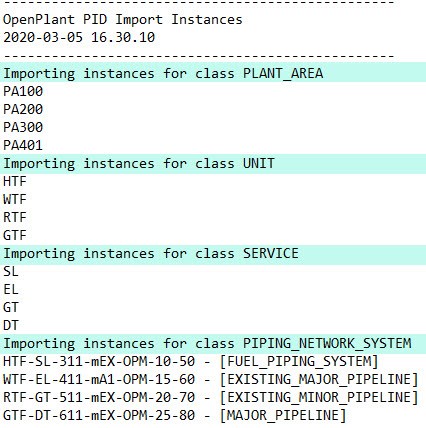The width and height of the screenshot is (426, 428).
Task: Click the WTF unit line
Action: pos(15,199)
